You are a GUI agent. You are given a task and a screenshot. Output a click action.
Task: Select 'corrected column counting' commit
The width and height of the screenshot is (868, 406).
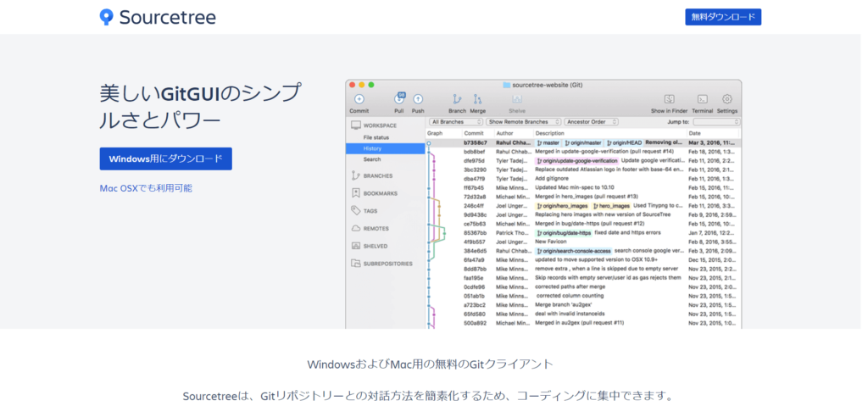(583, 296)
